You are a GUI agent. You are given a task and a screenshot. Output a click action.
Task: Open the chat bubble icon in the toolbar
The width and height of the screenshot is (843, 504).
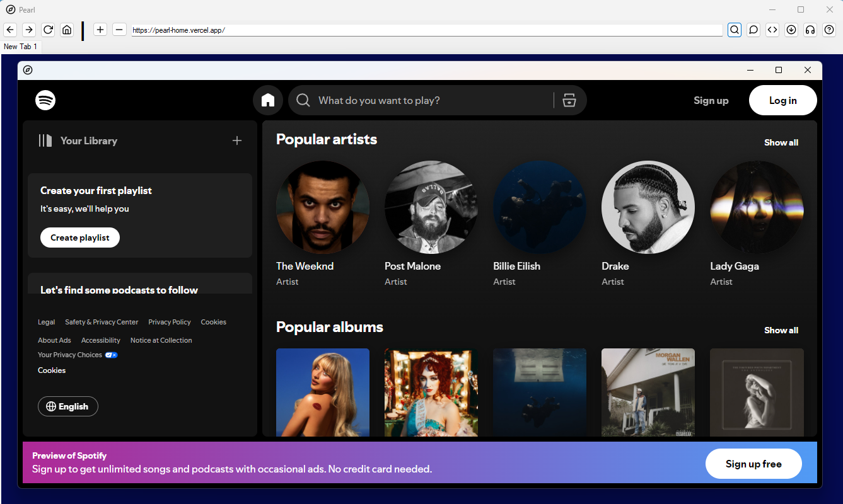tap(753, 30)
